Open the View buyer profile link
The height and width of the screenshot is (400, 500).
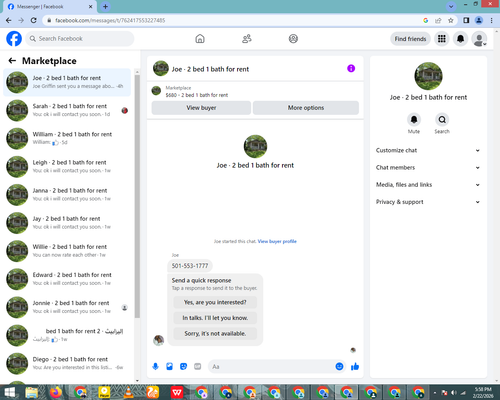point(277,241)
